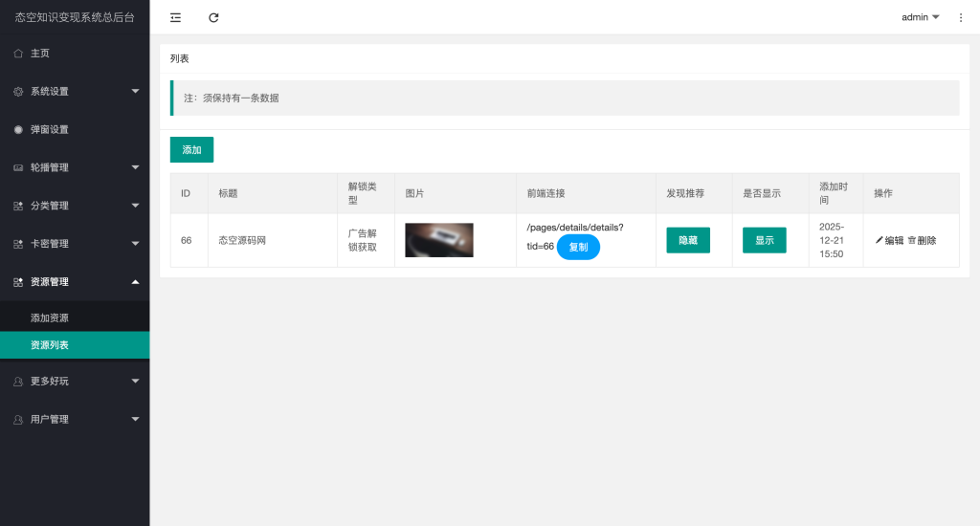This screenshot has width=980, height=526.
Task: Click the blue 复制 button
Action: click(x=578, y=247)
